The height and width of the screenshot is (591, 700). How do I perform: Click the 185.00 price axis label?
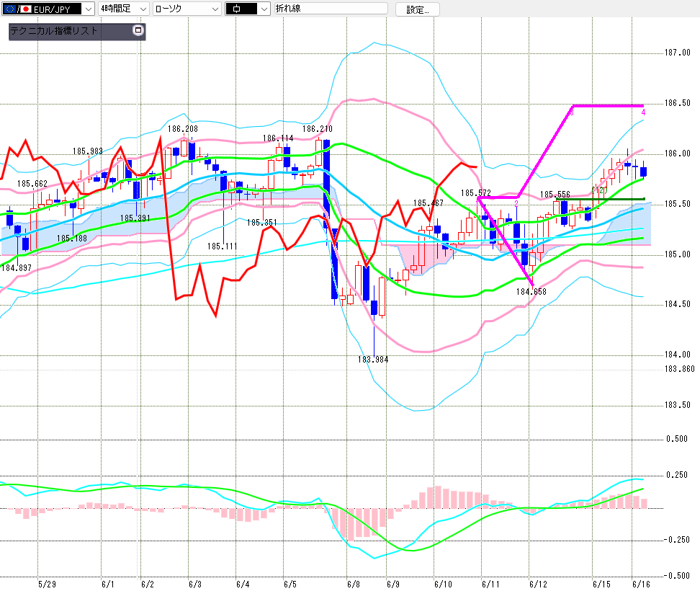(678, 254)
